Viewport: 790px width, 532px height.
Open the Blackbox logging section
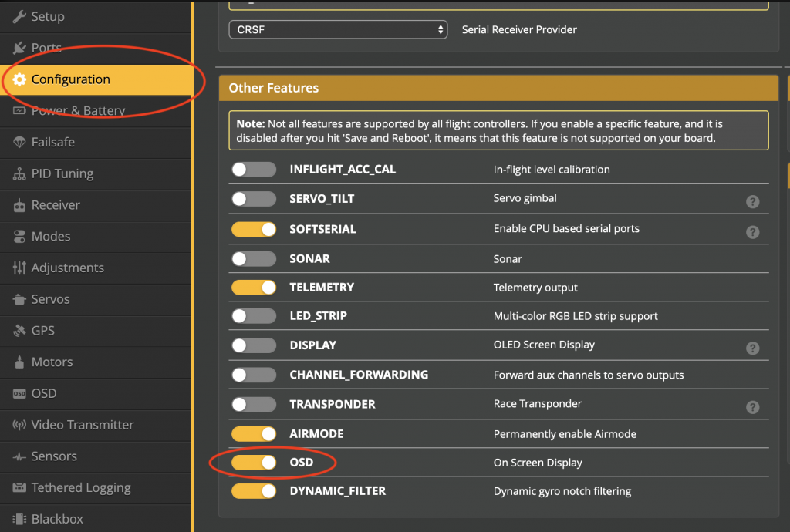(58, 518)
